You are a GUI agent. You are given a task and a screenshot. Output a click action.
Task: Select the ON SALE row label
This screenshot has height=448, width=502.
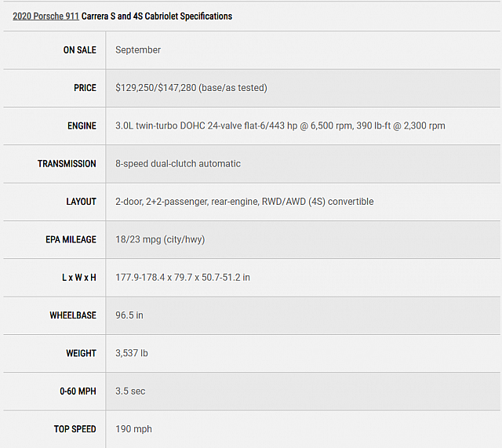click(x=80, y=50)
